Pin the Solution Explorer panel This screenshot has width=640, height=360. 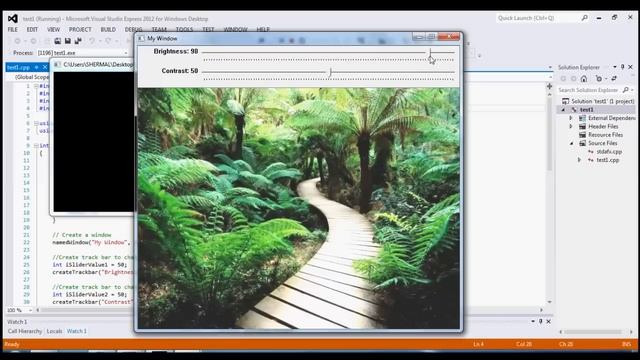pyautogui.click(x=622, y=67)
